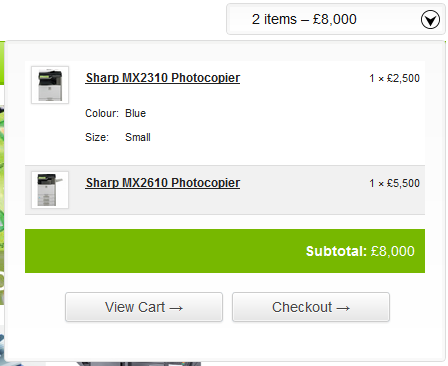Click the Colour attribute label
This screenshot has height=366, width=448.
pyautogui.click(x=102, y=113)
